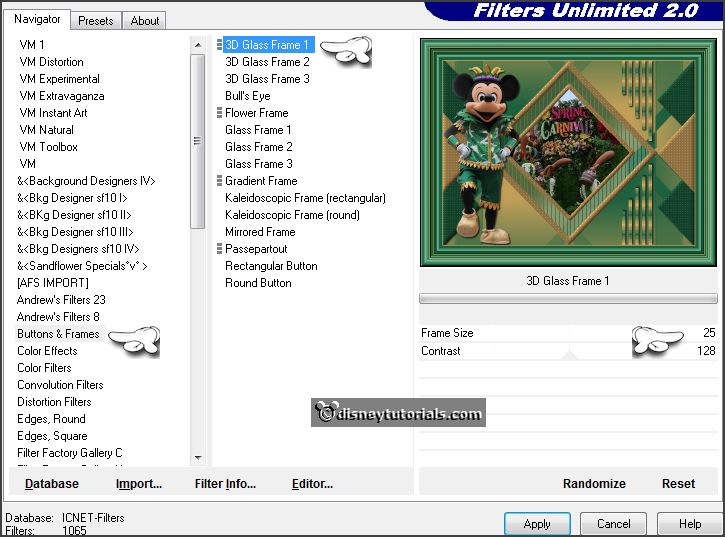Select Color Filters category
Screen dimensions: 725x537
point(44,368)
